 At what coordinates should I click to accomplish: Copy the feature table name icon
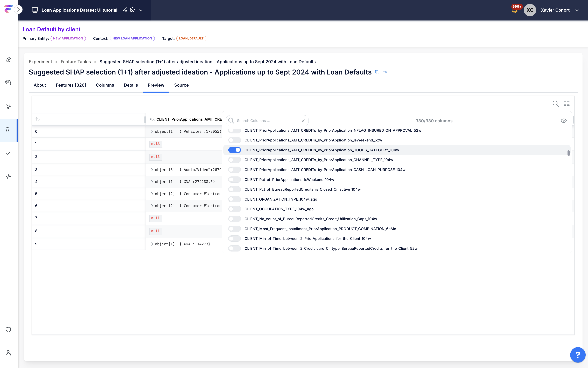click(x=377, y=72)
